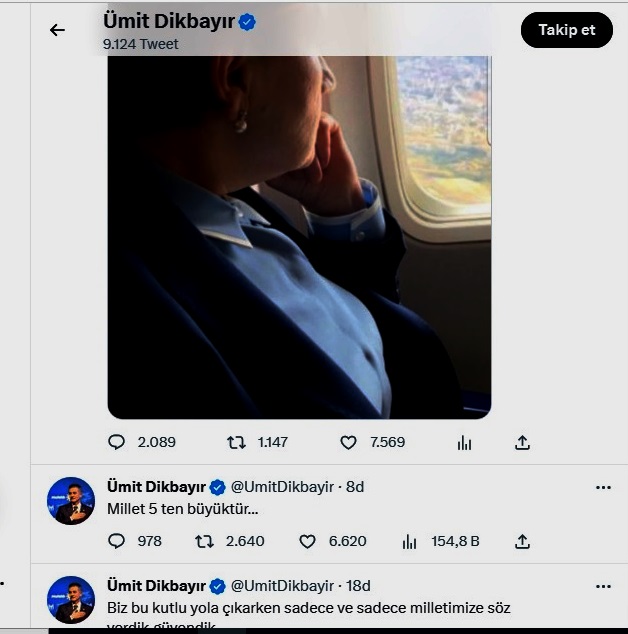628x634 pixels.
Task: Click the back arrow at top
Action: [x=57, y=30]
